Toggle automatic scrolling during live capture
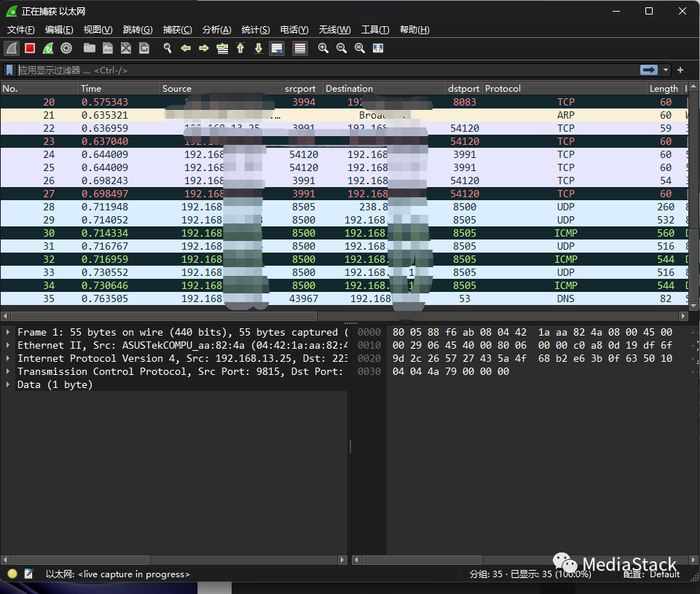Image resolution: width=700 pixels, height=594 pixels. [278, 48]
